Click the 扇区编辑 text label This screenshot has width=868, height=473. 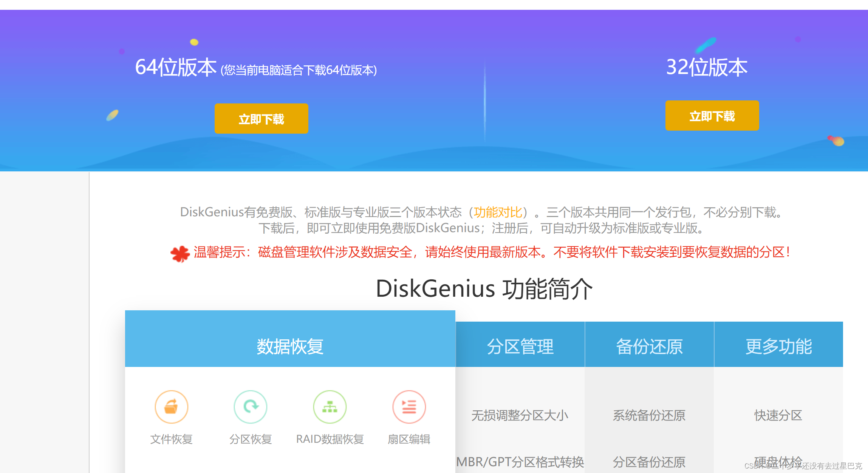tap(409, 439)
